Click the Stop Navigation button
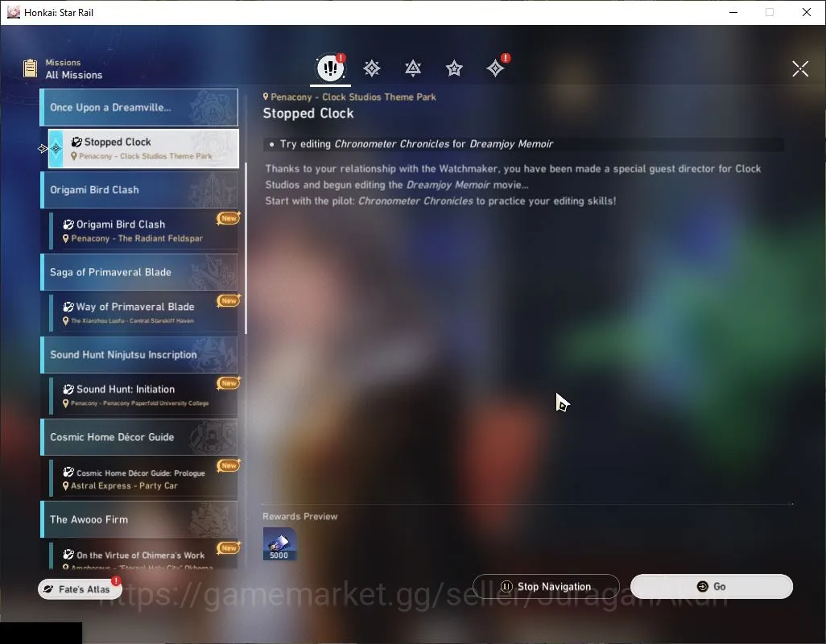Viewport: 826px width, 644px height. point(546,586)
